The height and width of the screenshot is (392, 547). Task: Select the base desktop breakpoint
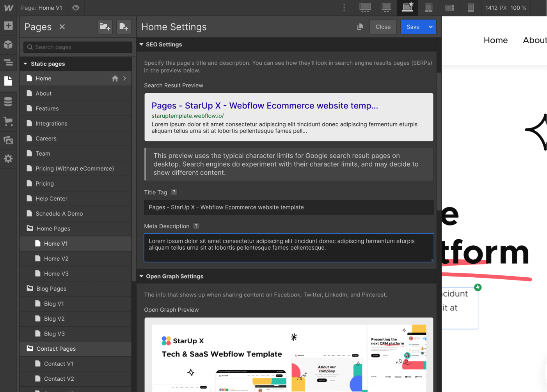pyautogui.click(x=408, y=8)
